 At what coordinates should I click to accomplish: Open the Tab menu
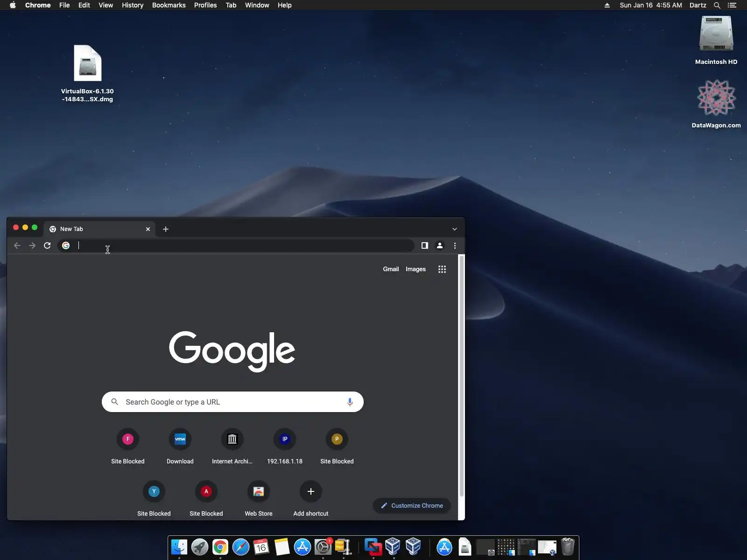[231, 5]
